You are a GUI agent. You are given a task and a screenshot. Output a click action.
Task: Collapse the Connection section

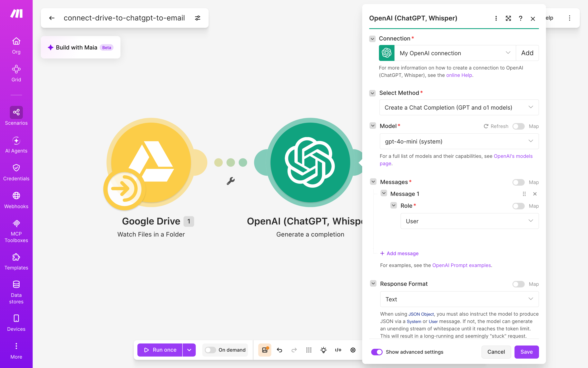(372, 39)
